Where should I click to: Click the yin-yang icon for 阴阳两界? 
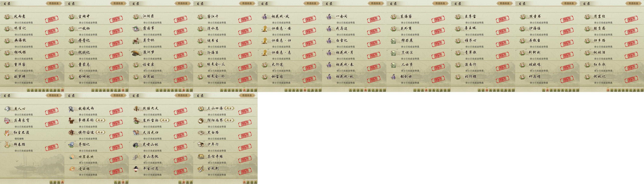coord(200,121)
